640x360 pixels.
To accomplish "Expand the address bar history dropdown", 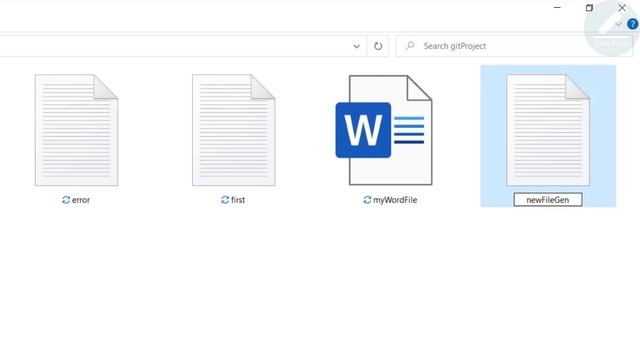I will 356,46.
